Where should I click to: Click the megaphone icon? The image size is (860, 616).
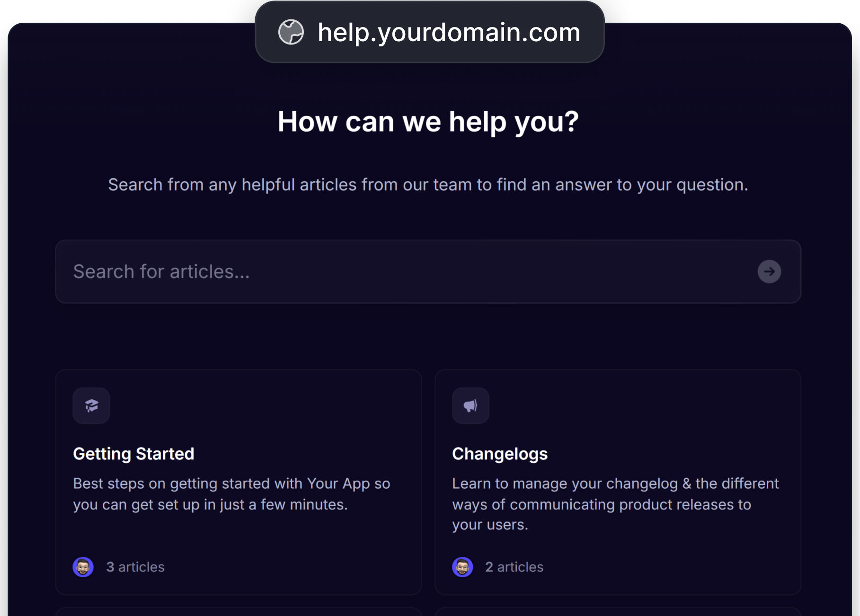(x=470, y=405)
